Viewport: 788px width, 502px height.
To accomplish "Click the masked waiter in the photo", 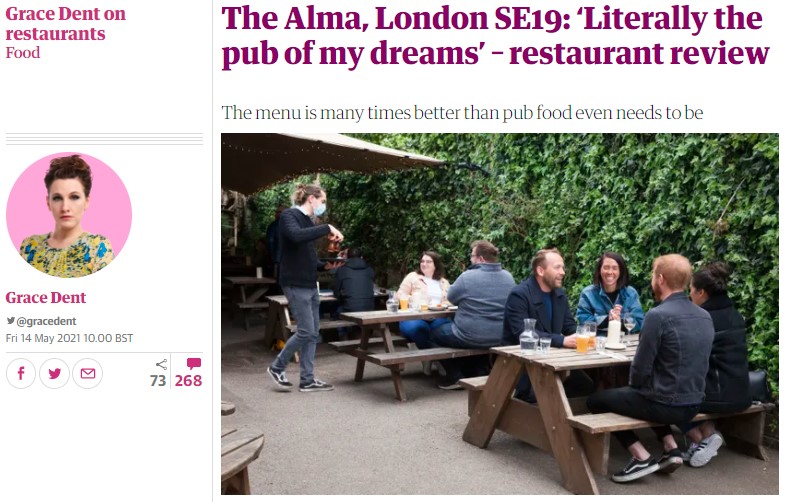I will pos(303,287).
